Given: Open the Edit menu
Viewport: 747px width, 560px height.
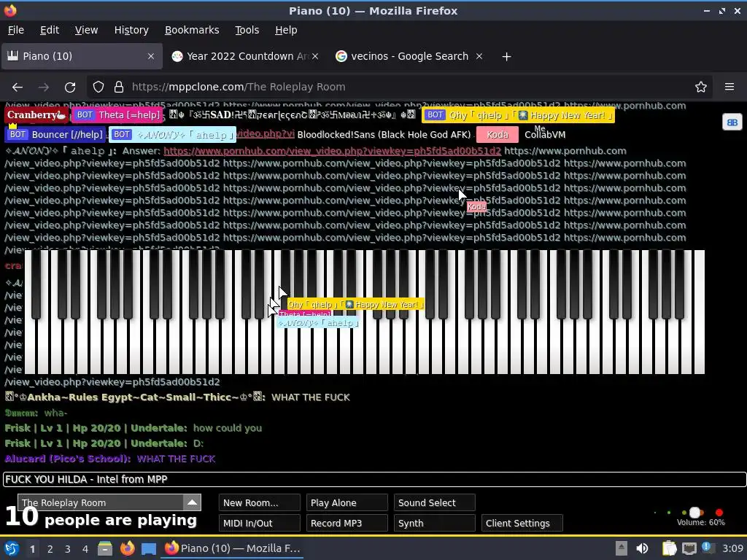Looking at the screenshot, I should click(50, 30).
